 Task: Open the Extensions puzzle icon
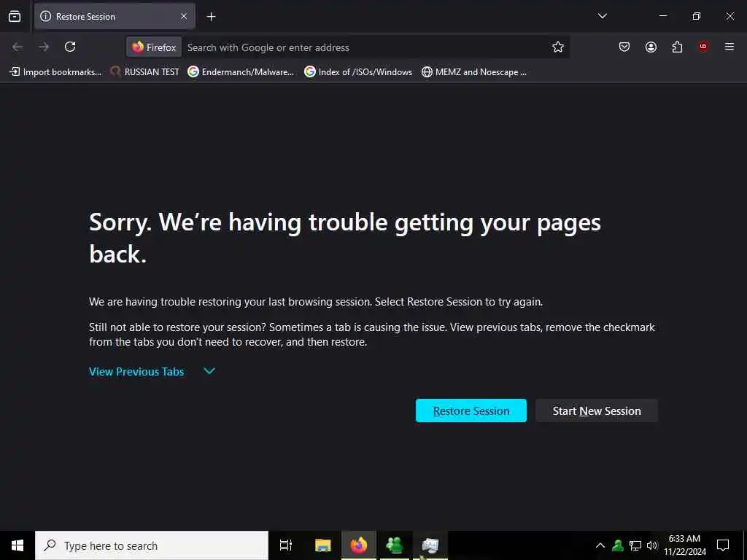point(677,47)
